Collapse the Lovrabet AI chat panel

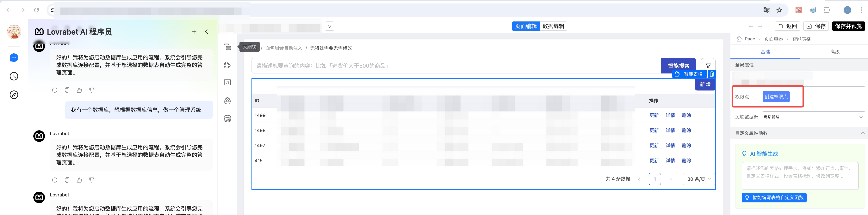(x=207, y=32)
